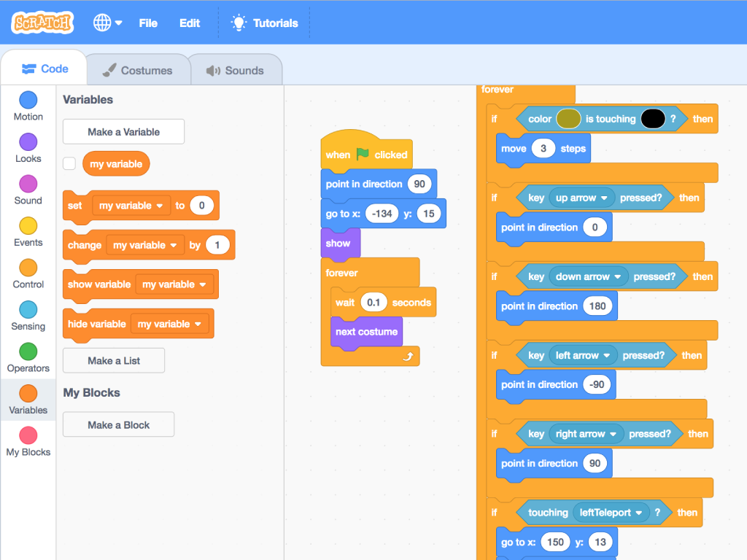Click the go to y value 13
The width and height of the screenshot is (747, 560).
point(600,542)
